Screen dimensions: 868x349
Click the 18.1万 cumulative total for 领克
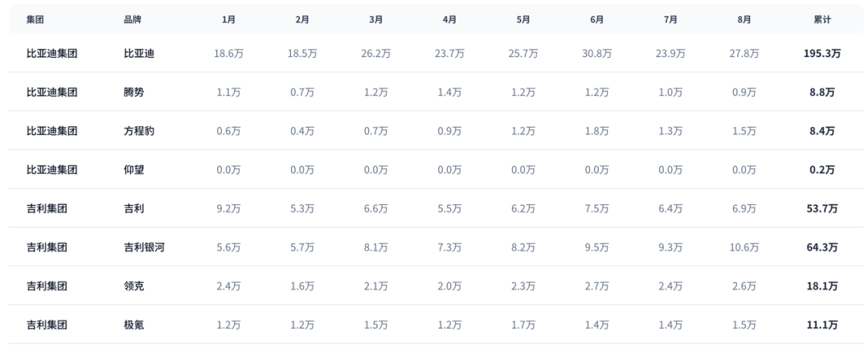point(821,286)
